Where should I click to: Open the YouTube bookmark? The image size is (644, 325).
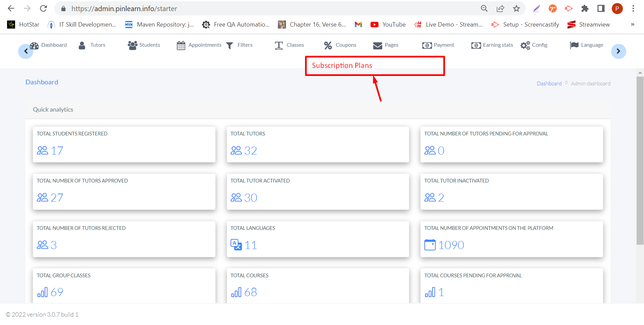coord(388,25)
